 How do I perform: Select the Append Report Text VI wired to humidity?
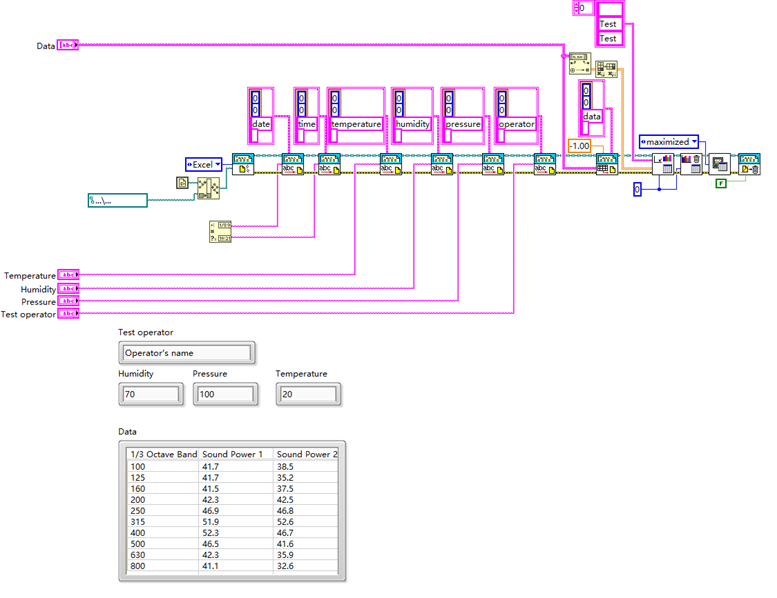pyautogui.click(x=442, y=164)
